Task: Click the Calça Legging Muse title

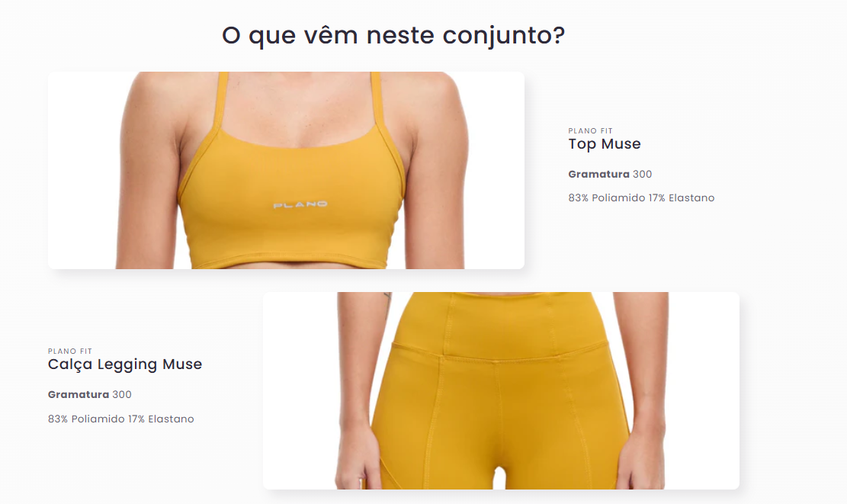Action: click(x=125, y=364)
